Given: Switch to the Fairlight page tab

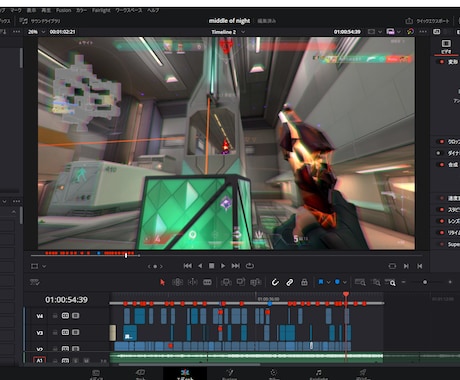Looking at the screenshot, I should (x=318, y=374).
